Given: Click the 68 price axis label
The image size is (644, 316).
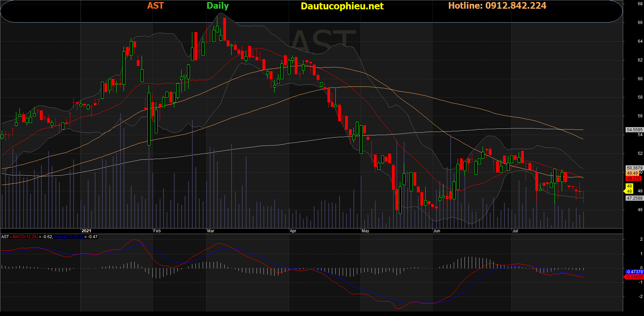Looking at the screenshot, I should point(640,4).
